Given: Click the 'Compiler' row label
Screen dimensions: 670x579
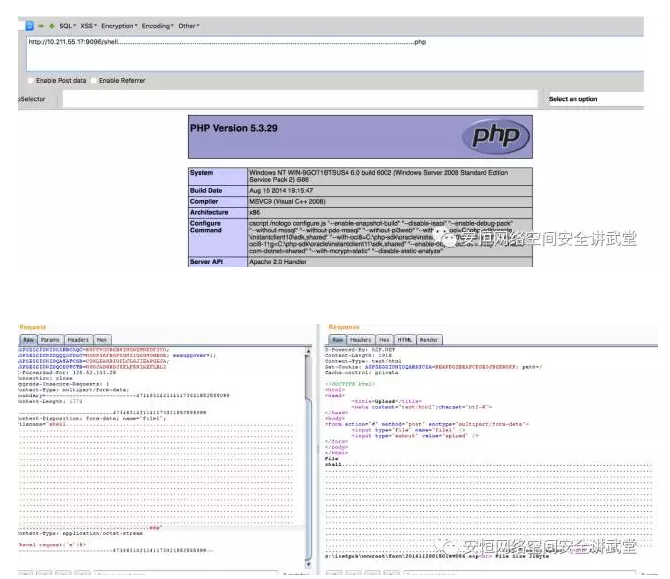Looking at the screenshot, I should tap(204, 201).
